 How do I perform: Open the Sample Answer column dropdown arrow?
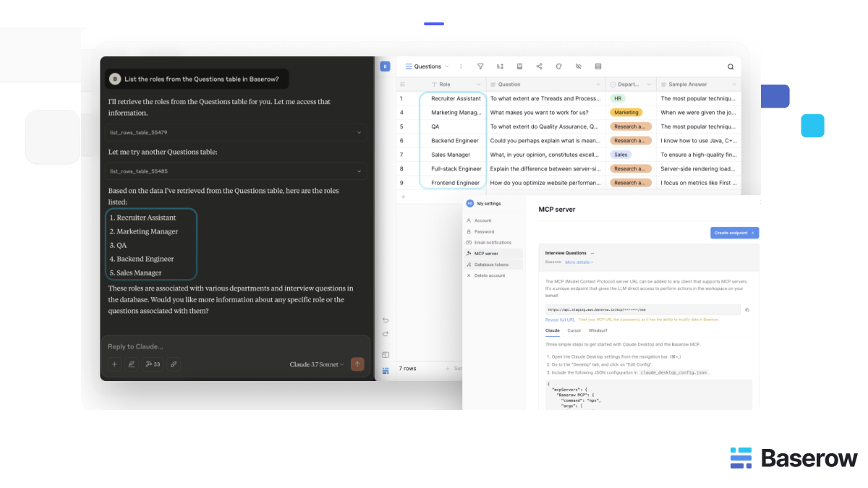pos(734,85)
